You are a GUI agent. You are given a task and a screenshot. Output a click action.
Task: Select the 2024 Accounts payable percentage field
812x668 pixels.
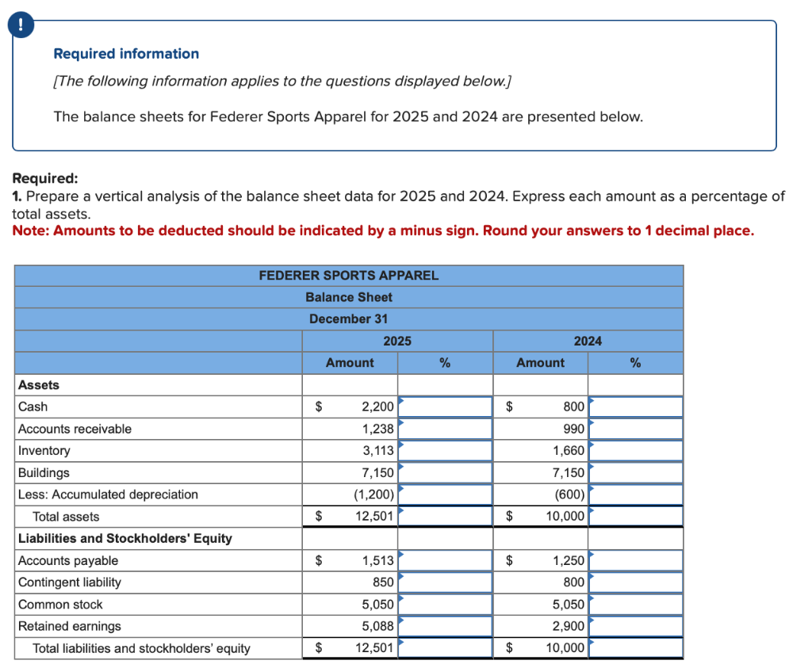(635, 560)
